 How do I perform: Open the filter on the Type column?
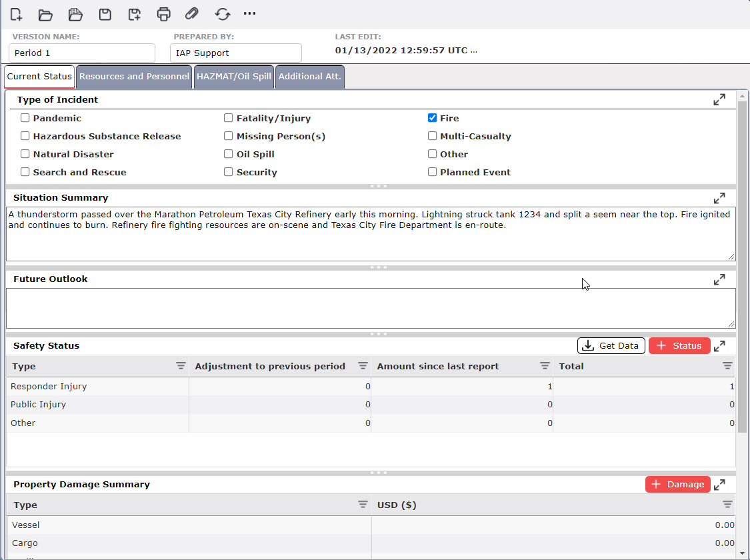[181, 365]
